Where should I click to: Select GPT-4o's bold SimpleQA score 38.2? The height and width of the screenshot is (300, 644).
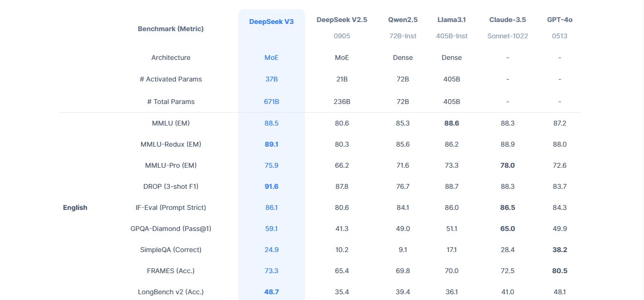tap(560, 250)
